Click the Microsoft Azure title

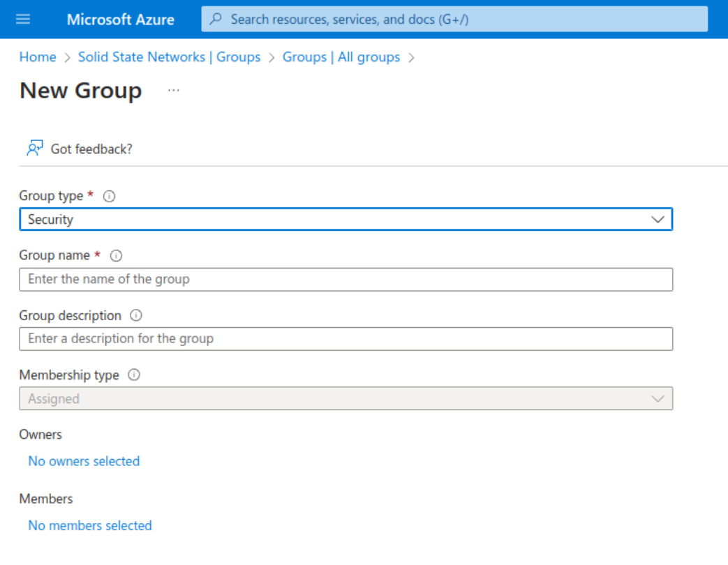point(121,20)
